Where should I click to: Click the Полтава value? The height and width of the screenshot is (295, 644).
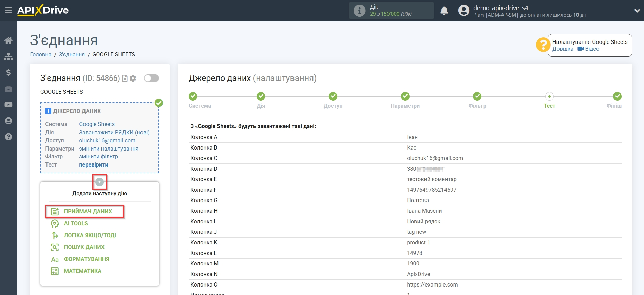point(418,200)
